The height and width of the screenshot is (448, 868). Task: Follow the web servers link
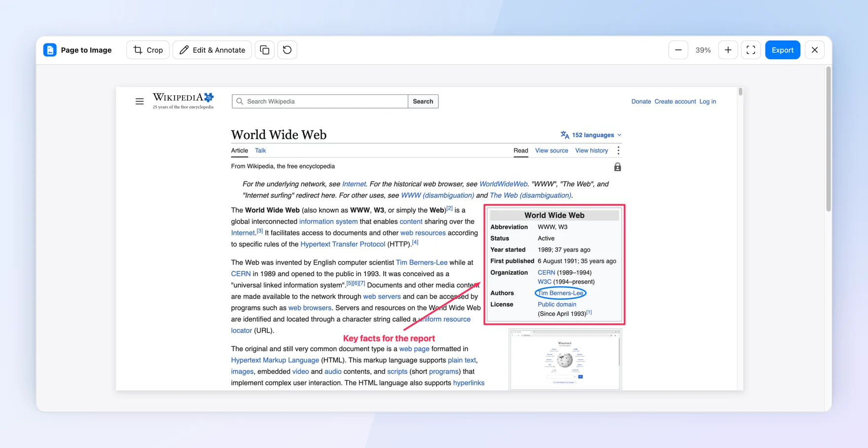click(x=382, y=297)
